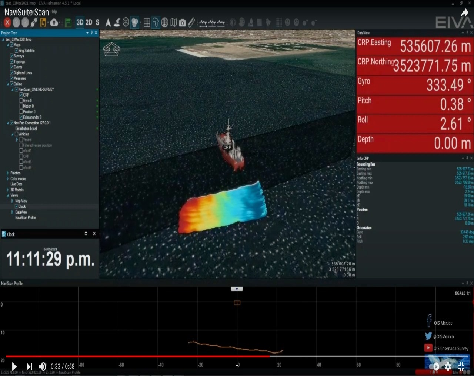The width and height of the screenshot is (474, 376).
Task: Click the NaviSuite Scan title link
Action: coord(27,12)
